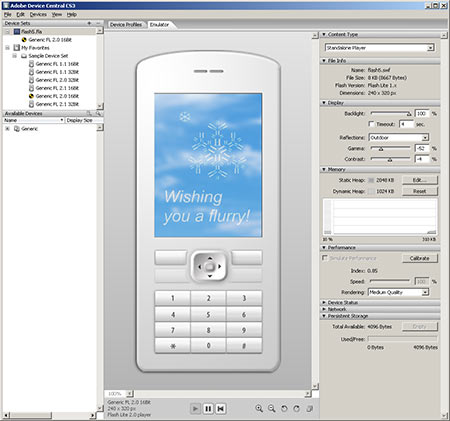Switch to the Device Profiles tab
450x421 pixels.
coord(126,24)
